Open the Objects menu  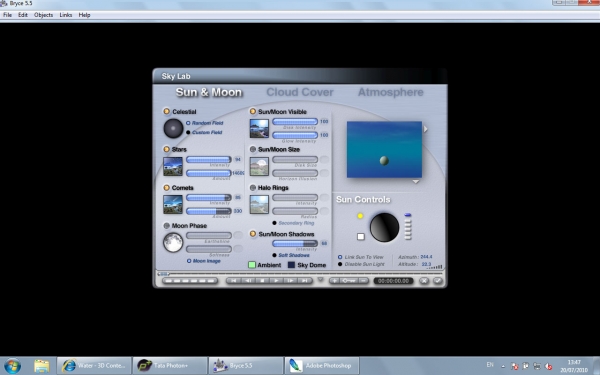pos(43,15)
